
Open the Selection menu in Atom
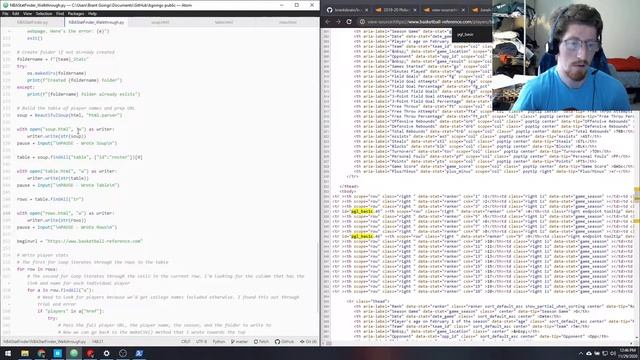[x=44, y=13]
